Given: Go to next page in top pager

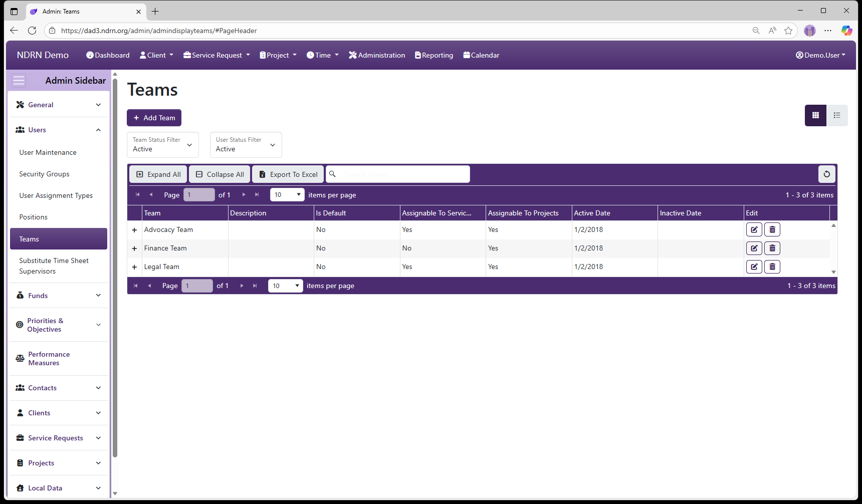Looking at the screenshot, I should pyautogui.click(x=244, y=195).
